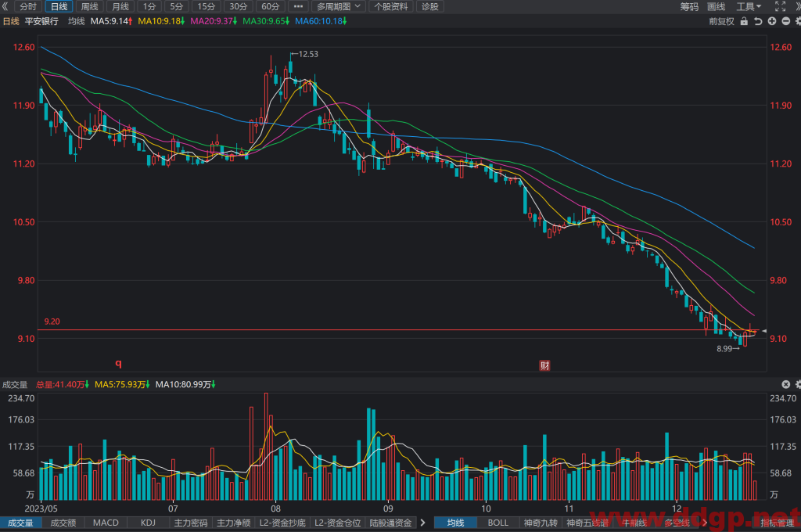Select the MACD indicator tab
The image size is (801, 532).
(x=106, y=523)
